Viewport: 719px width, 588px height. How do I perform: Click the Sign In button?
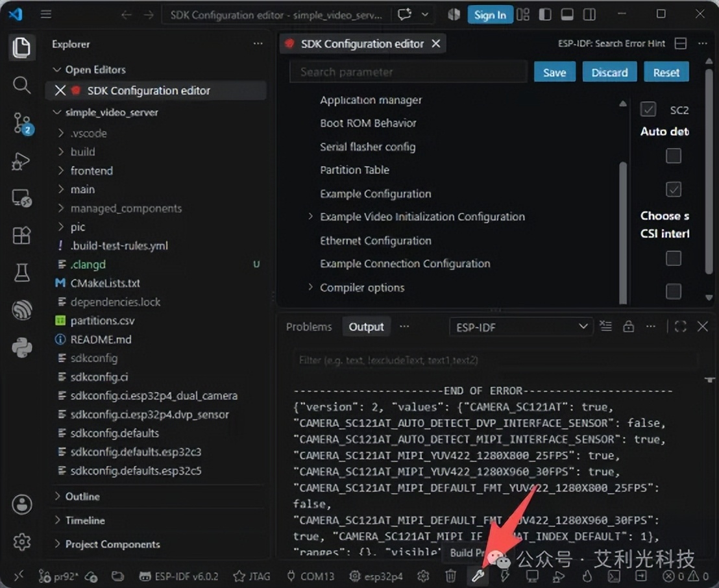click(x=490, y=15)
